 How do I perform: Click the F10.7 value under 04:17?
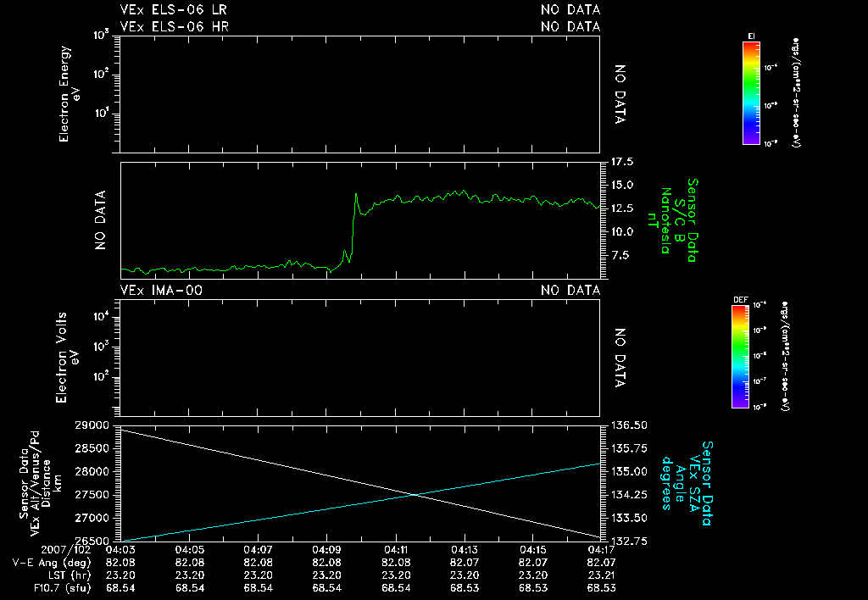tap(602, 588)
